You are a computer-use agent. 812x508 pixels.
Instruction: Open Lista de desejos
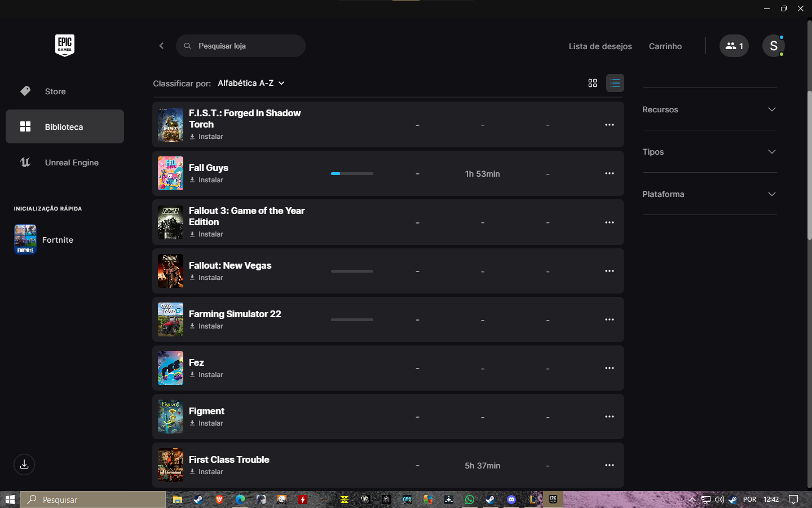click(x=600, y=46)
